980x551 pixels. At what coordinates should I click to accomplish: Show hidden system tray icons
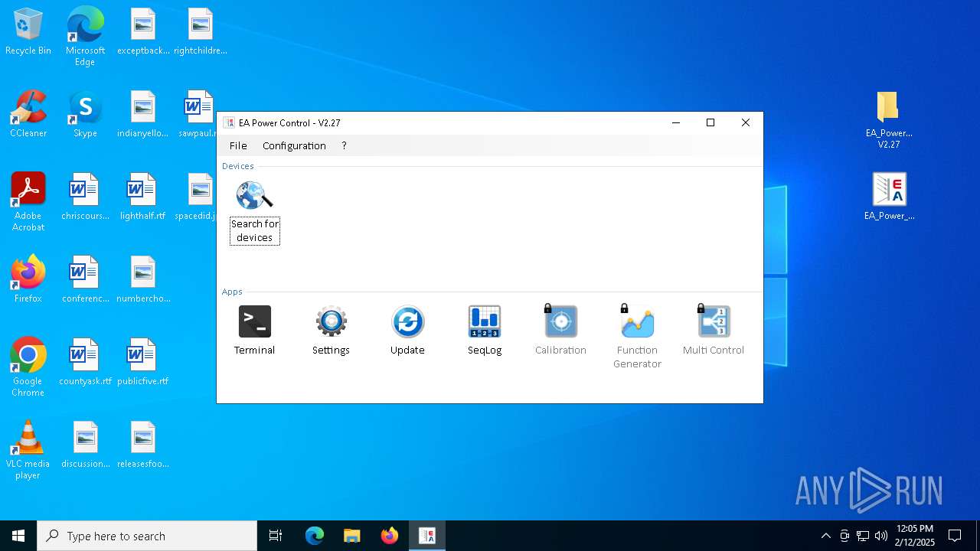[x=825, y=536]
